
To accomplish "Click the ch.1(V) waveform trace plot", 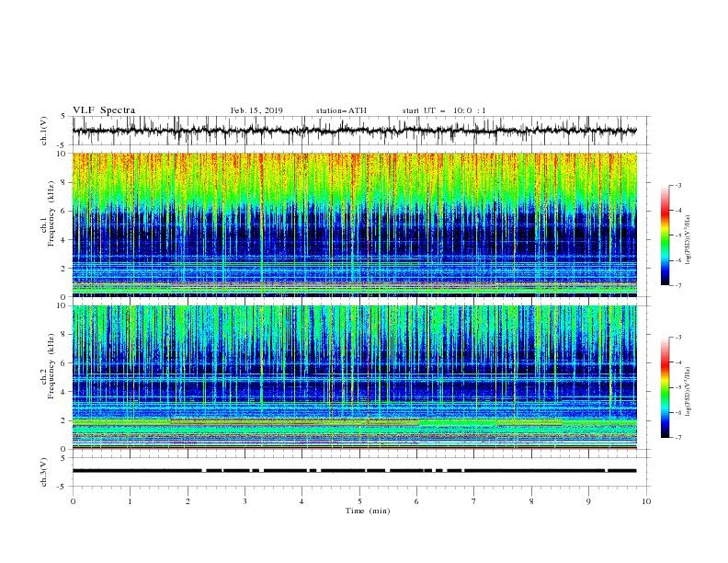I will 354,131.
